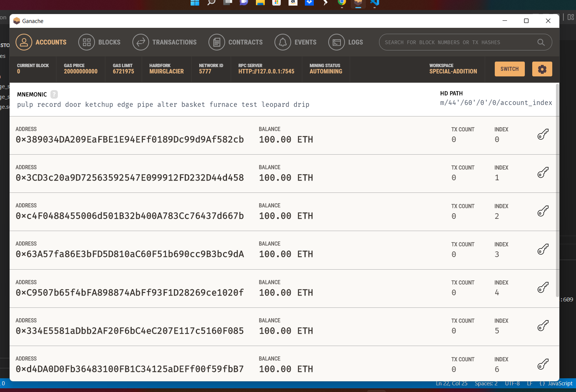The image size is (576, 392).
Task: Click the gas limit 6721975 value
Action: pyautogui.click(x=124, y=71)
